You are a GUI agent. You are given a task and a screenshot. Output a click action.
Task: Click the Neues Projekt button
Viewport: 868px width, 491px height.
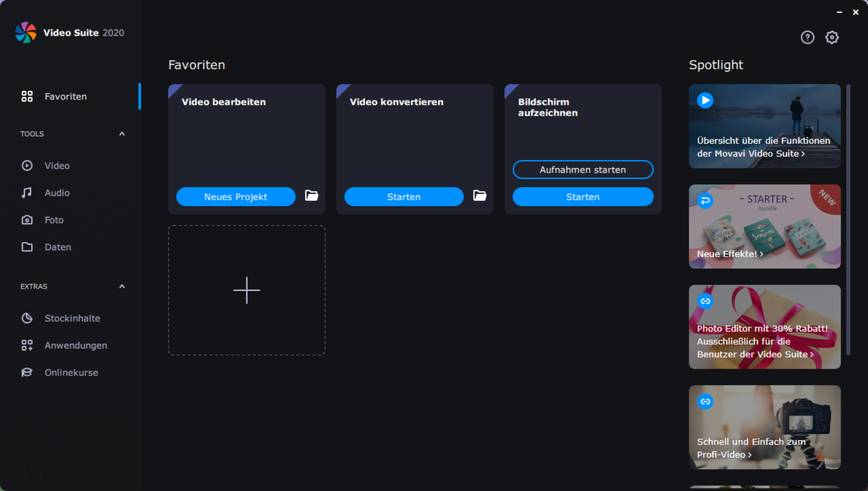click(x=236, y=196)
